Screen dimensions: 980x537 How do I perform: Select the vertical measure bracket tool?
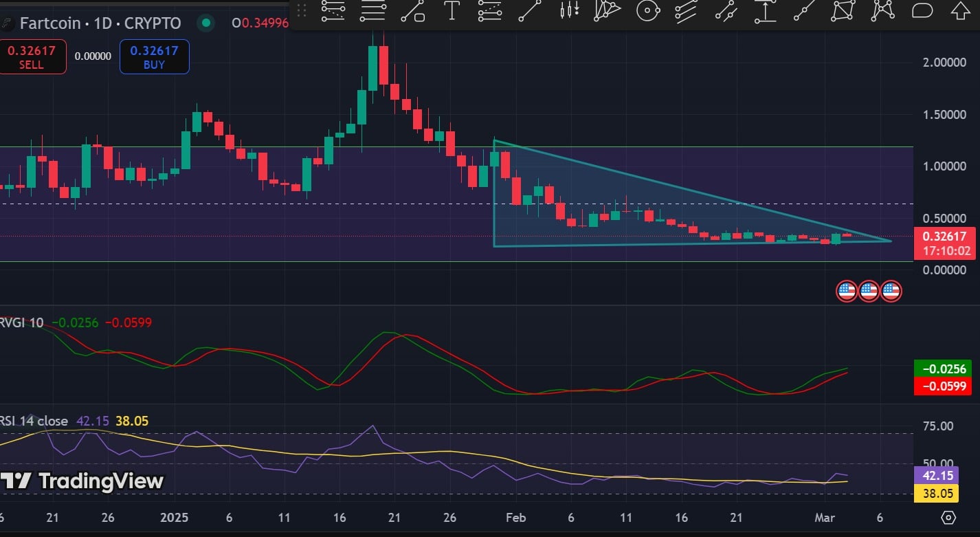[764, 10]
